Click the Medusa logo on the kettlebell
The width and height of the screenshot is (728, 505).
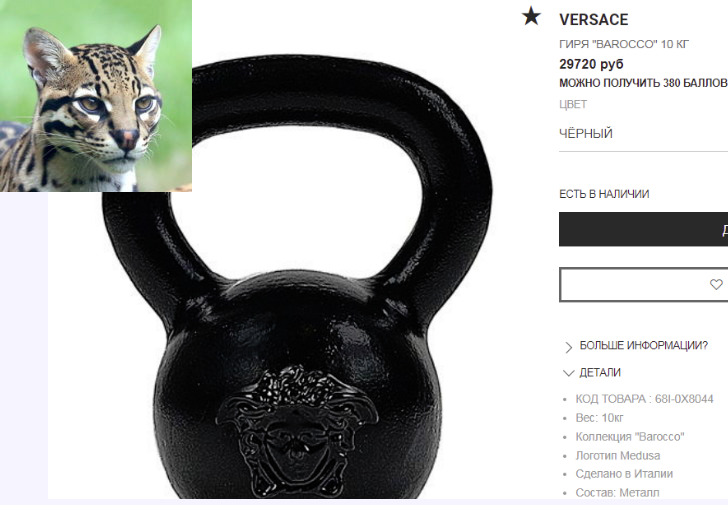click(297, 432)
